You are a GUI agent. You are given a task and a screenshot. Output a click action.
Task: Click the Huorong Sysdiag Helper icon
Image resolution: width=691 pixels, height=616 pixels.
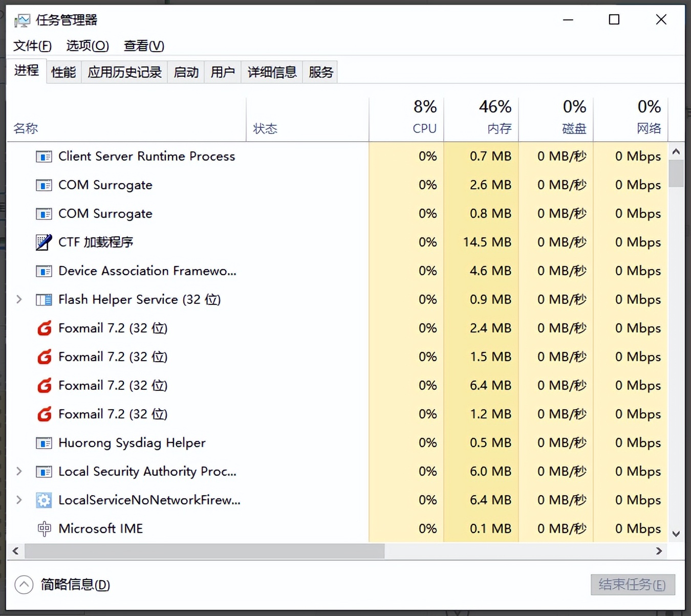pyautogui.click(x=44, y=443)
